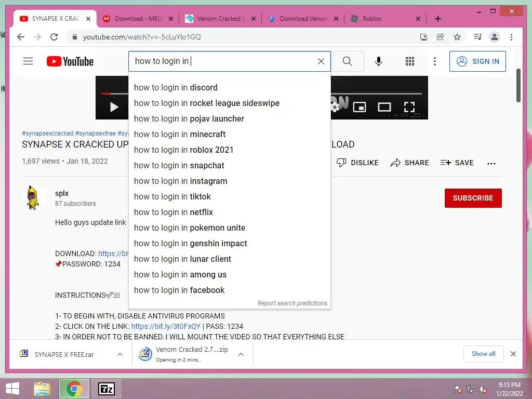Switch to the 'Download - MEGA' tab
This screenshot has height=399, width=532.
click(x=138, y=19)
